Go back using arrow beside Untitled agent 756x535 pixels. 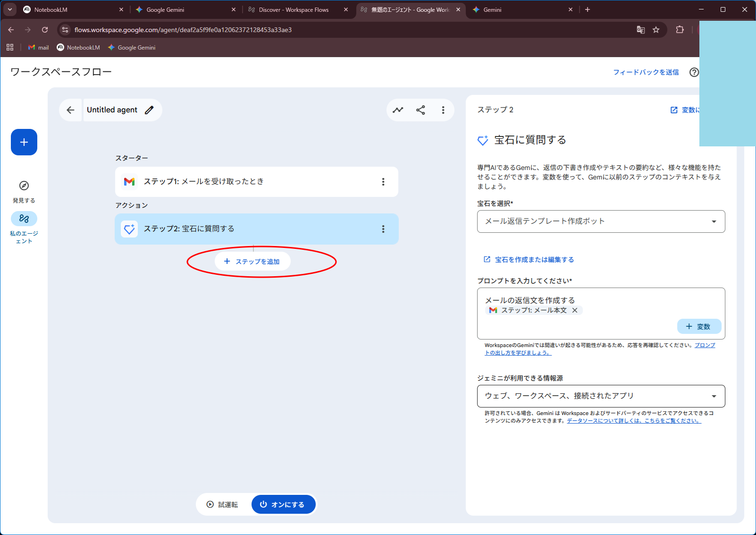pyautogui.click(x=71, y=110)
